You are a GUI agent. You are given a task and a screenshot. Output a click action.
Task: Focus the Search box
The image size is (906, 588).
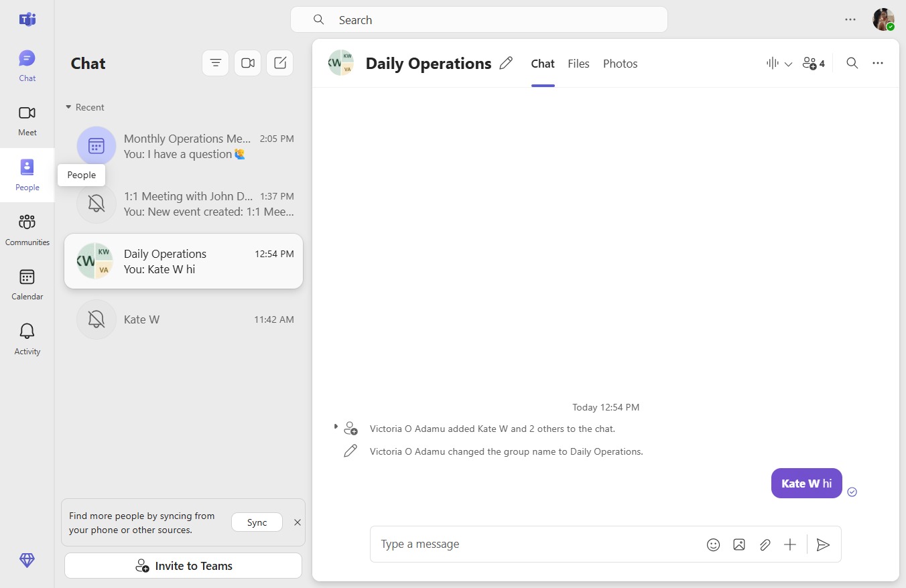479,19
